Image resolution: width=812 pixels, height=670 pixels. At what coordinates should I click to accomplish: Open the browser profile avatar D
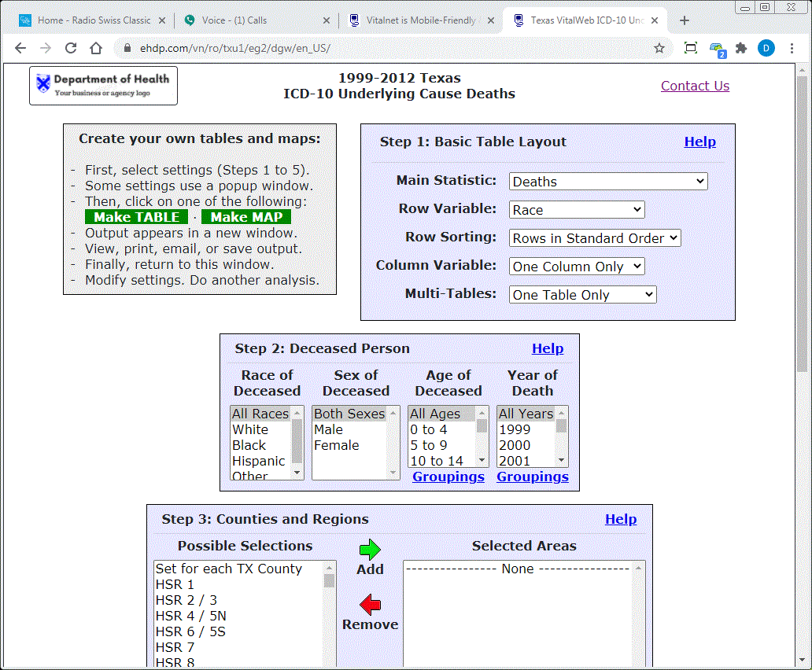[x=766, y=48]
